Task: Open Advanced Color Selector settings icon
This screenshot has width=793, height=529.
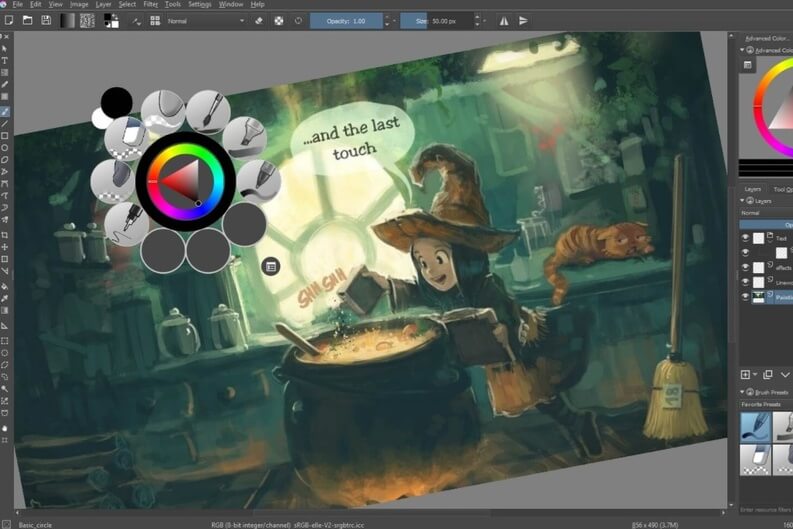Action: pos(747,65)
